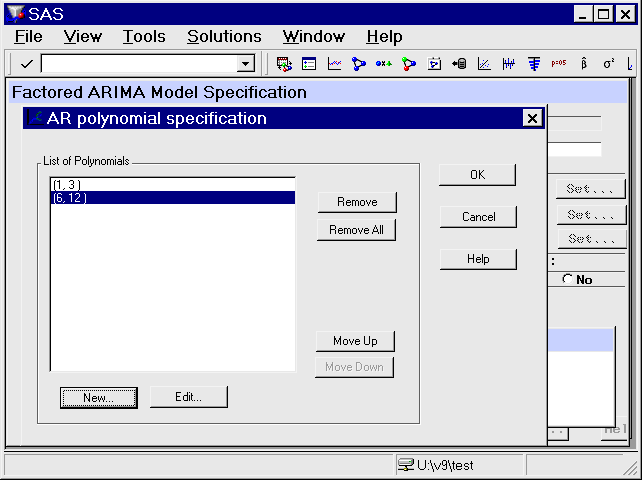Click the arrow into database icon

459,64
